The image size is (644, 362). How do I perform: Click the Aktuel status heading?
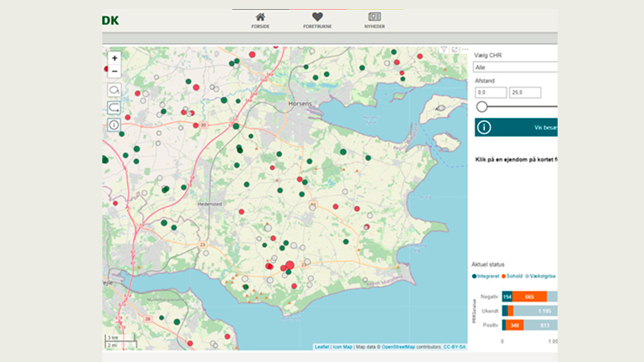(487, 265)
